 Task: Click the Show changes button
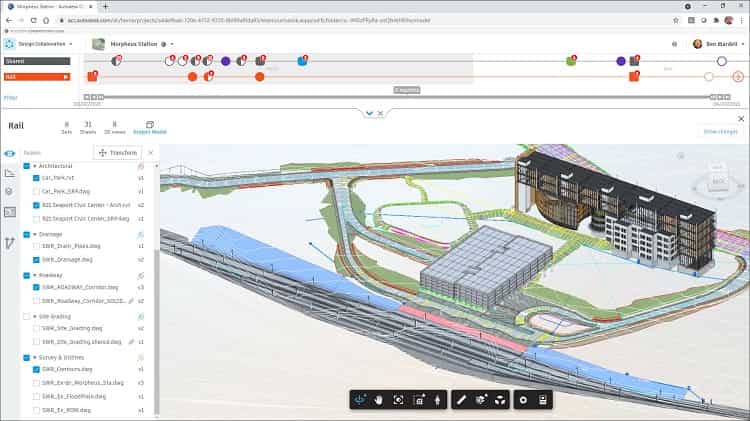tap(719, 131)
